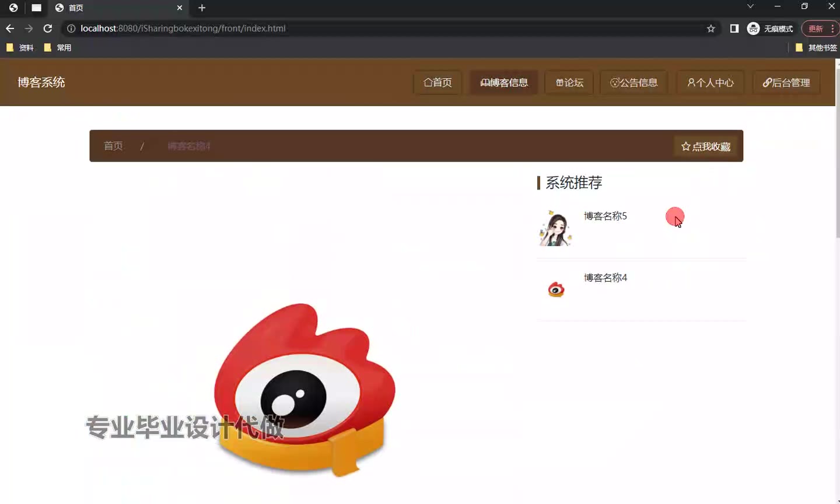This screenshot has height=504, width=840.
Task: Open the 论坛 menu item
Action: (x=569, y=82)
